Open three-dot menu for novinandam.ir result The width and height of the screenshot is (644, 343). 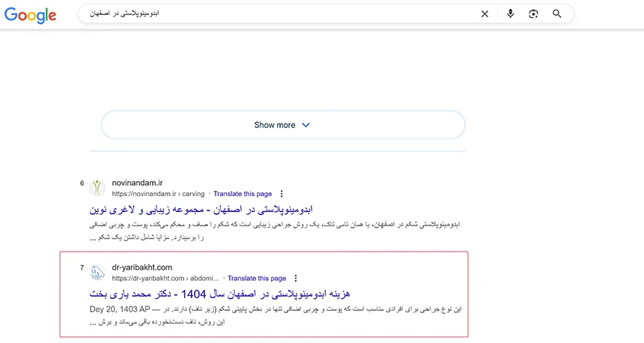282,193
